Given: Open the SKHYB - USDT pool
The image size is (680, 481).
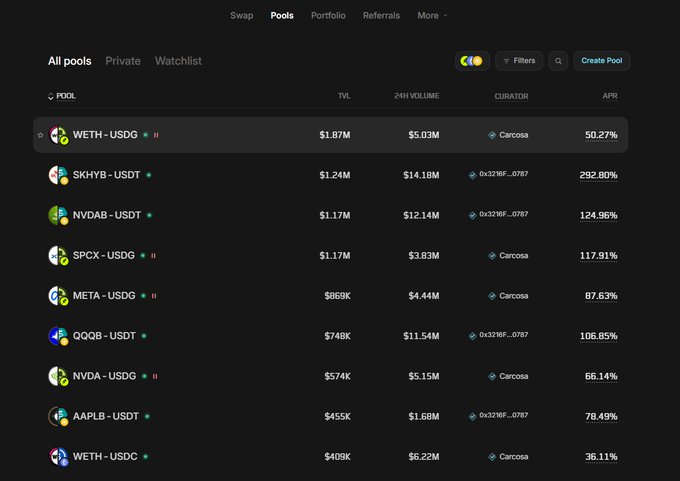Looking at the screenshot, I should [x=330, y=175].
